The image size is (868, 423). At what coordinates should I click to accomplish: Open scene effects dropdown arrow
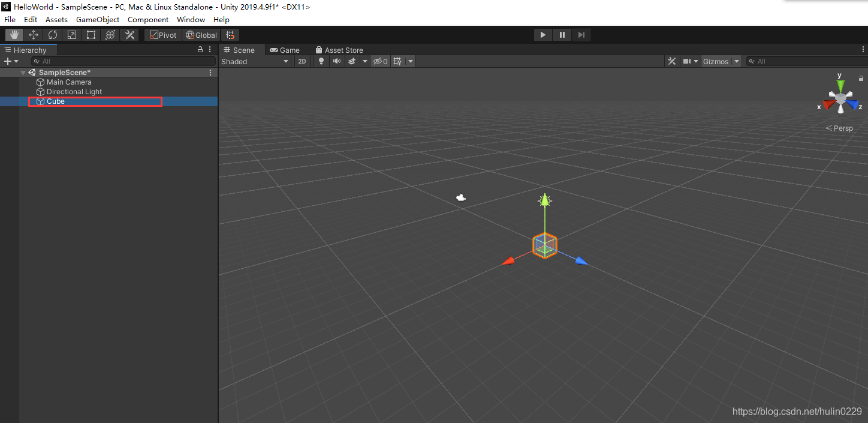365,61
